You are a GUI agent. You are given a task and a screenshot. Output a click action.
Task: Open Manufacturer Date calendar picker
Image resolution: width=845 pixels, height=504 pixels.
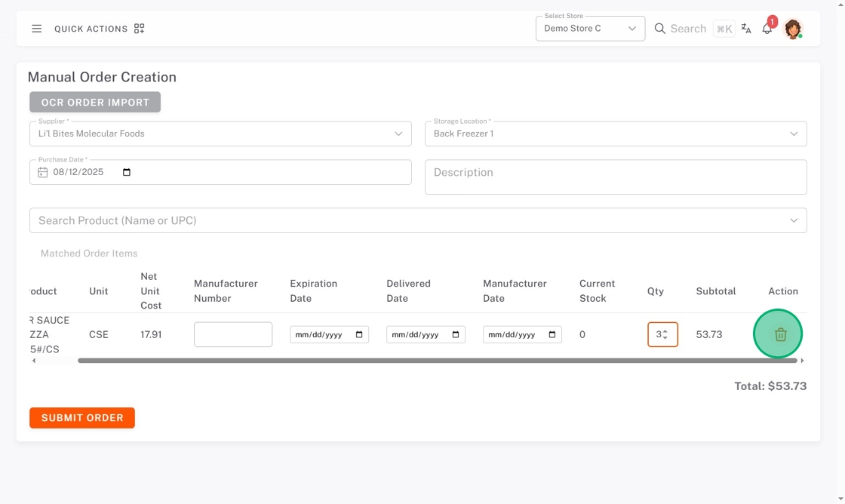[x=552, y=334]
